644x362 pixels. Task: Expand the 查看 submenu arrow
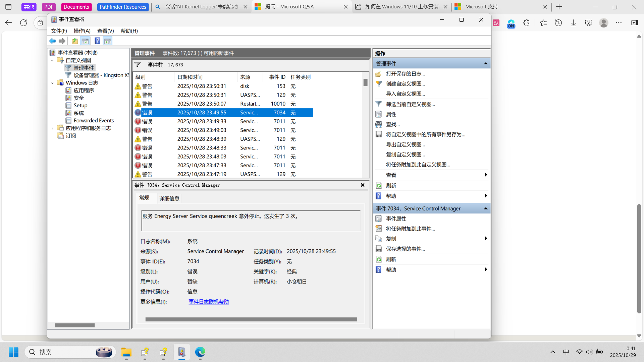click(x=486, y=175)
